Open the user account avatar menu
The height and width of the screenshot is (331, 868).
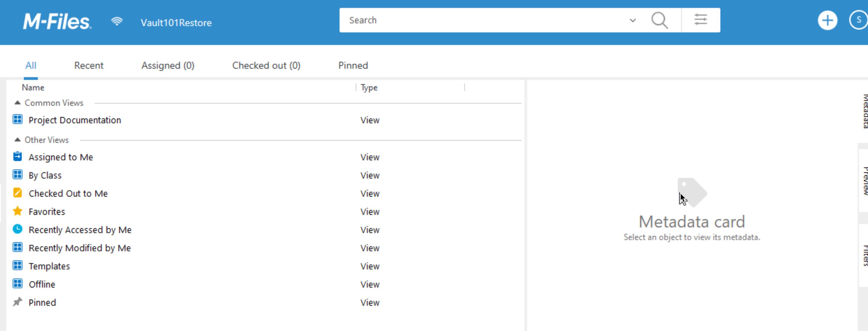[858, 20]
